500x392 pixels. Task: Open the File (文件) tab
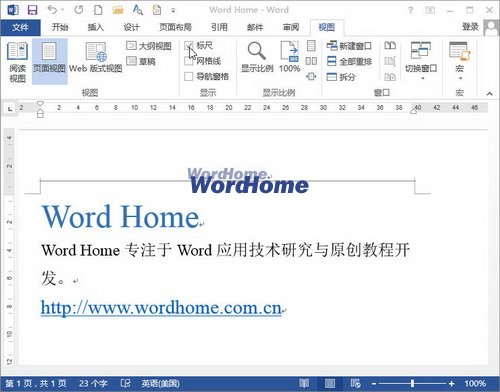[x=20, y=27]
